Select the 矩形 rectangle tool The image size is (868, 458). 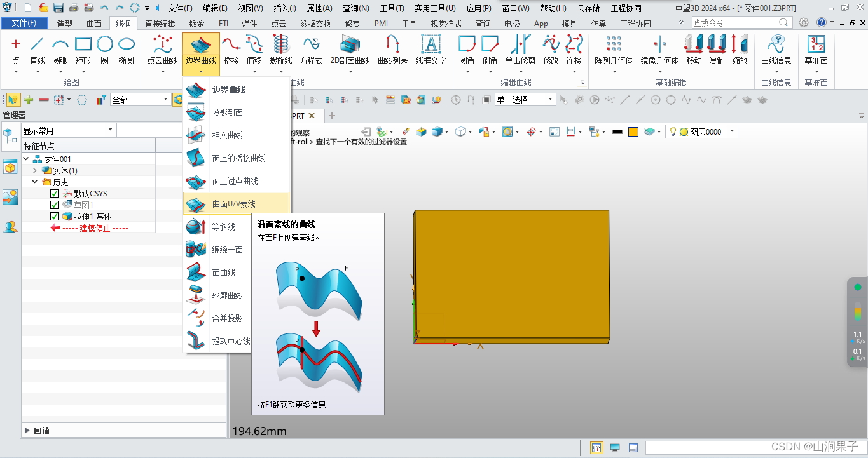83,50
